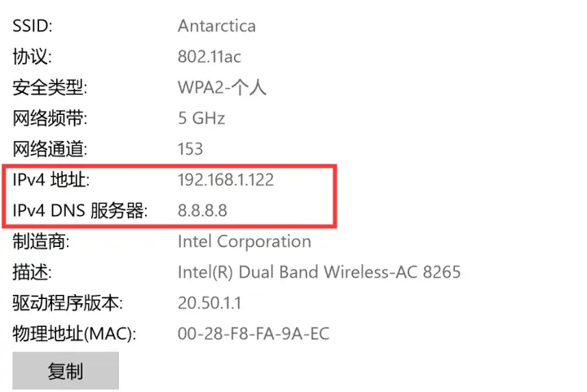The width and height of the screenshot is (587, 392).
Task: Click the Intel Corporation manufacturer value
Action: 245,242
